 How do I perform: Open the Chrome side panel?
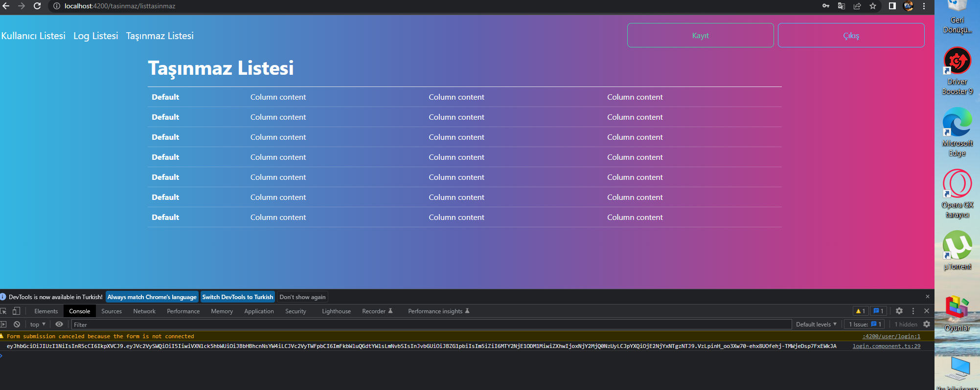(x=892, y=6)
